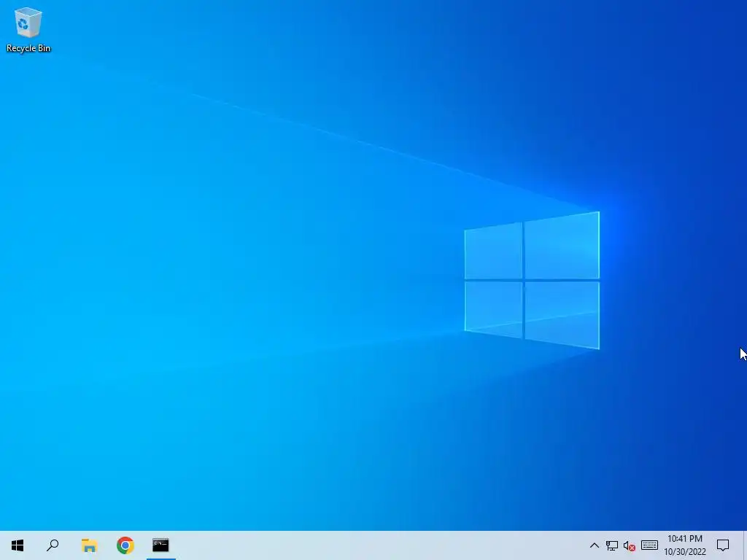Viewport: 747px width, 560px height.
Task: Click the Show desktop strip at taskbar end
Action: (x=745, y=545)
